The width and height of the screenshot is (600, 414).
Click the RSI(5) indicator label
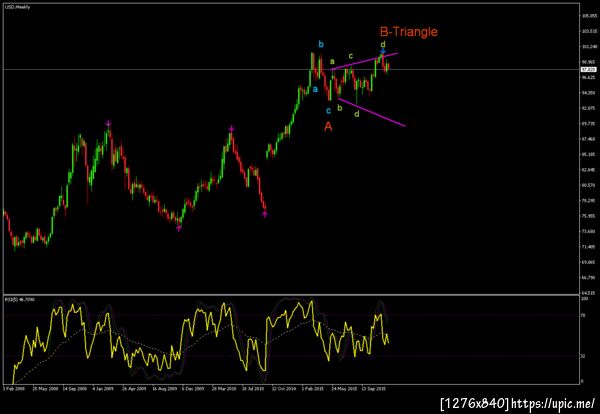coord(20,299)
